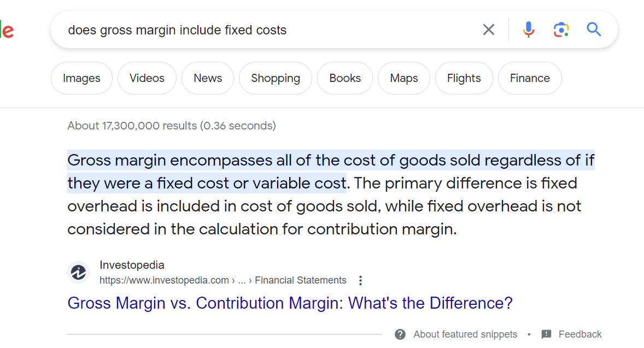Click the Investopedia site favicon

(78, 272)
